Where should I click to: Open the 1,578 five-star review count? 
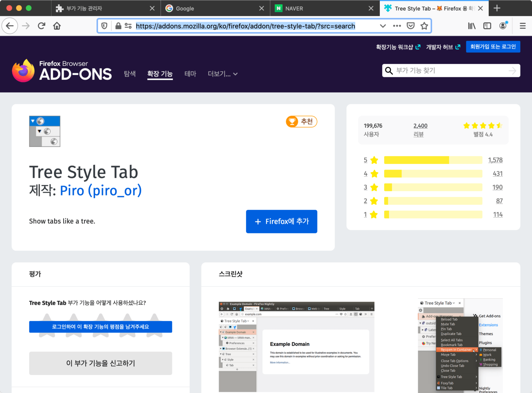[495, 160]
